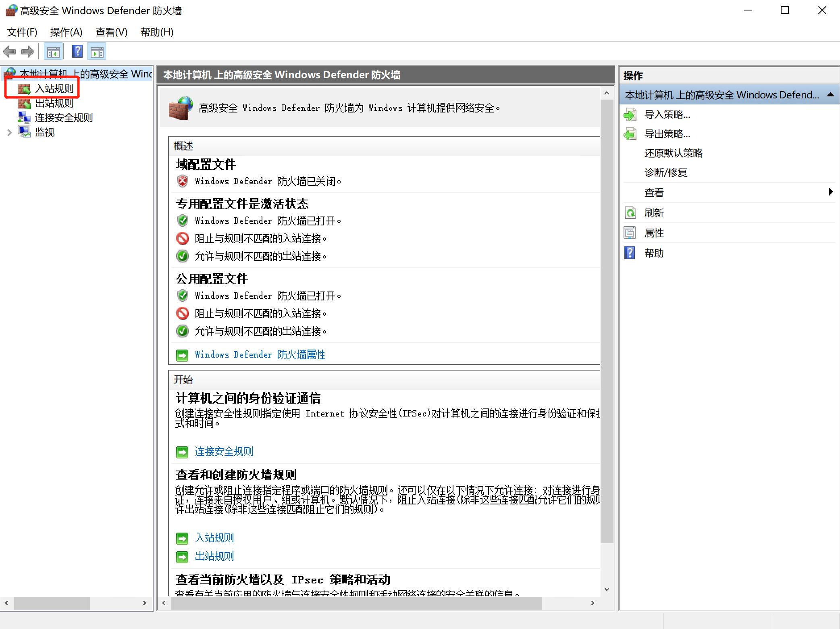Click the red shield icon under 域配置文件

coord(183,181)
